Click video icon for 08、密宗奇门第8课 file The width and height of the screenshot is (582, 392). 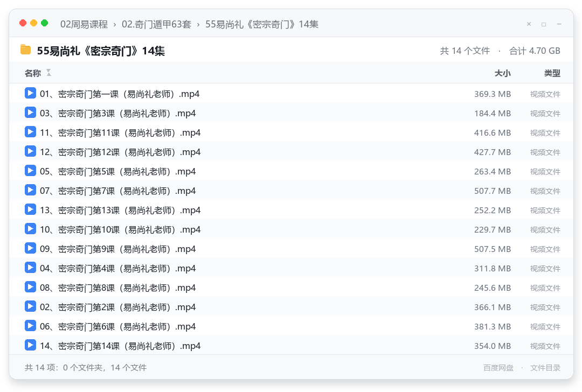click(x=30, y=286)
